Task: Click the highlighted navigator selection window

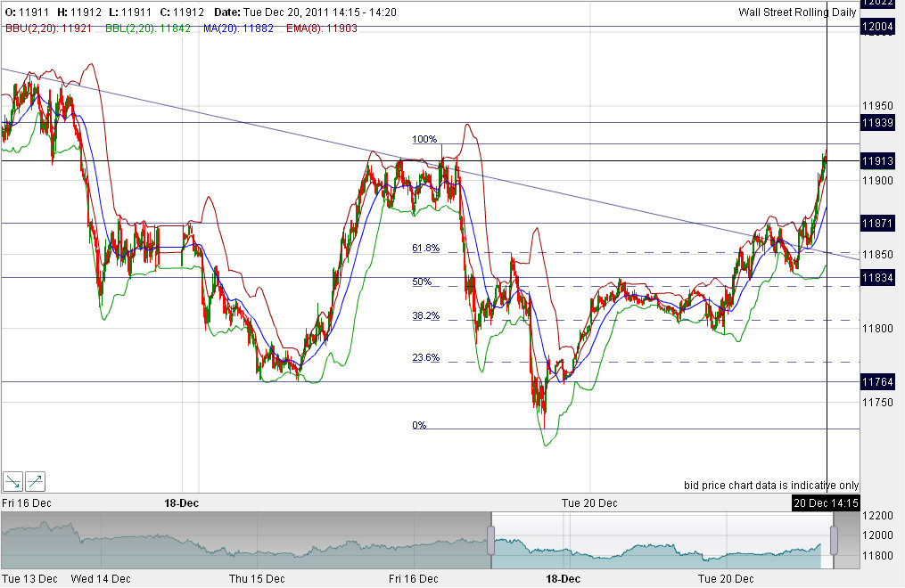Action: (662, 540)
